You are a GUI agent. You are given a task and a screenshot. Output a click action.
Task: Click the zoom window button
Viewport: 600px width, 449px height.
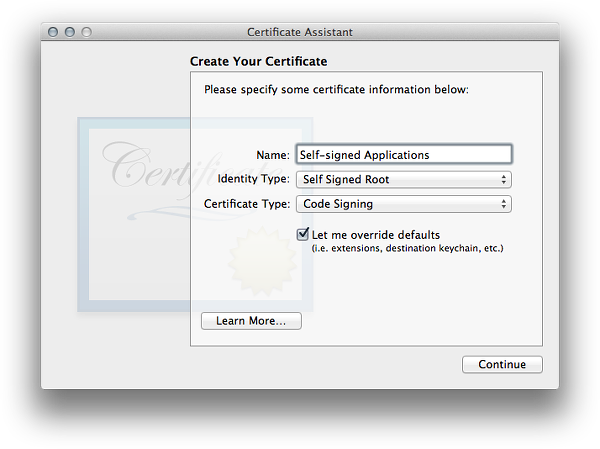tap(87, 32)
